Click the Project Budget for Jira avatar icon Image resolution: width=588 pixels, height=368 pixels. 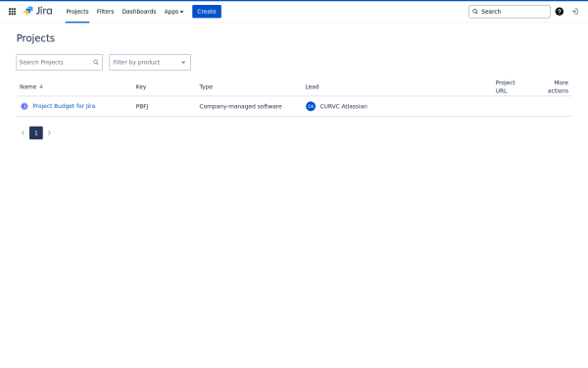click(x=24, y=106)
